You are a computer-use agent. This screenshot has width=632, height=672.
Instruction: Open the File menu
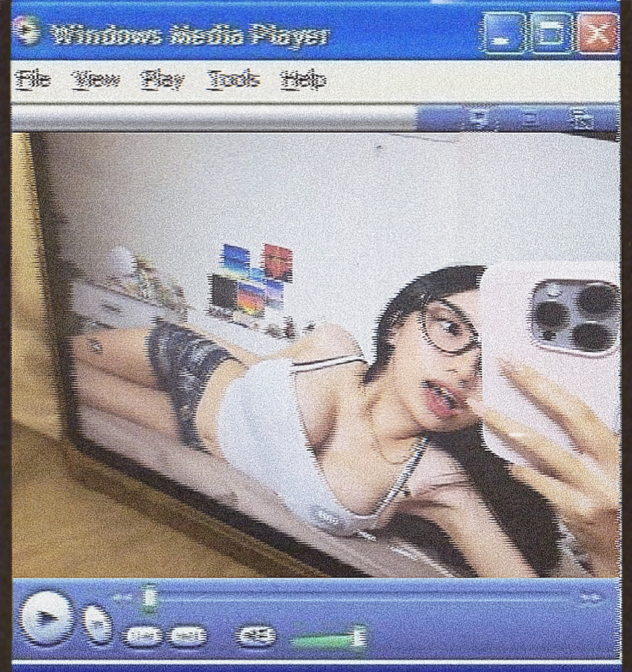coord(33,79)
